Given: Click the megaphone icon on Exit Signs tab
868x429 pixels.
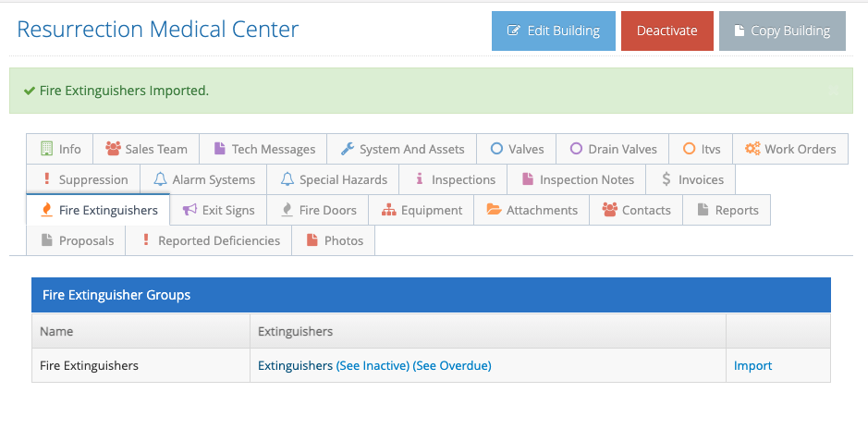Looking at the screenshot, I should [189, 210].
